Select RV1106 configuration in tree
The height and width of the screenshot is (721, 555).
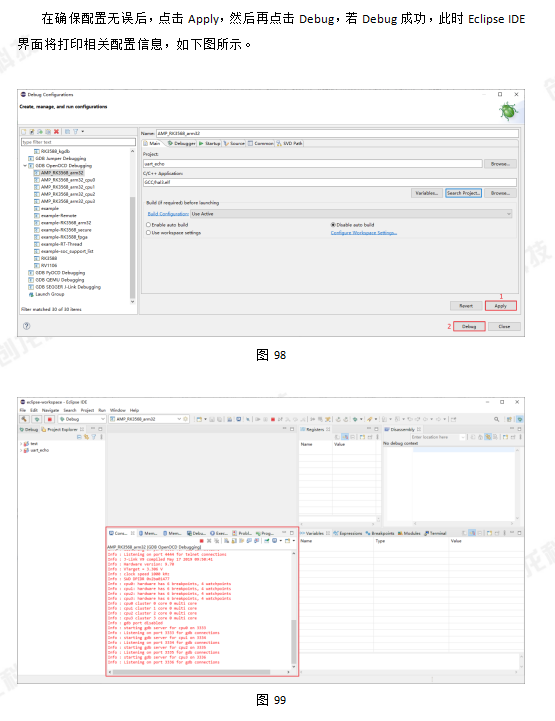pyautogui.click(x=46, y=265)
